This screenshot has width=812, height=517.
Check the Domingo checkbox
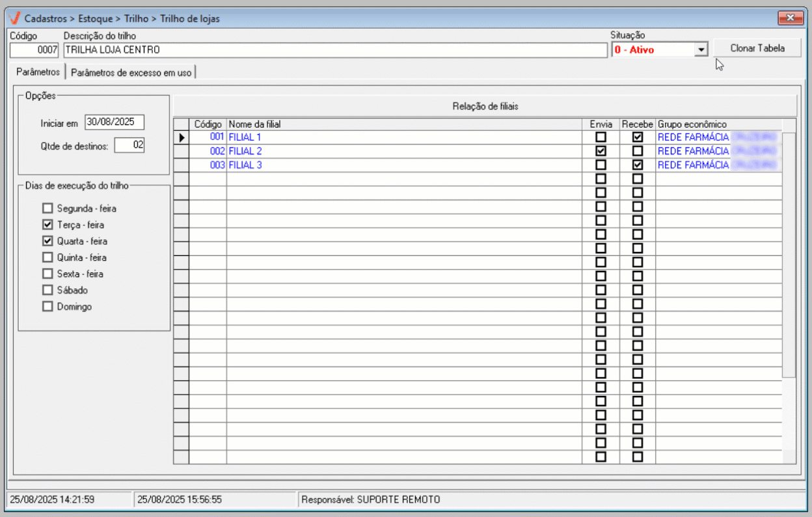tap(47, 306)
